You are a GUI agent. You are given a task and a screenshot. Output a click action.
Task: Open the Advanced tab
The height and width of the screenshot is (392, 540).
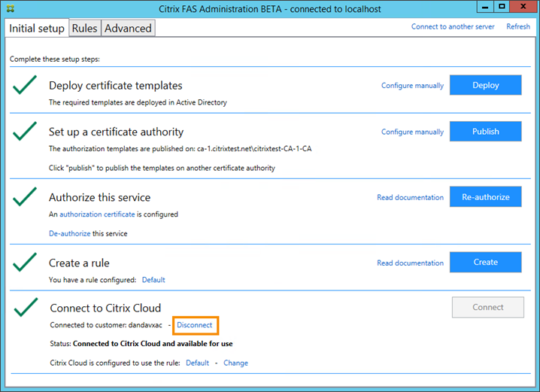pyautogui.click(x=128, y=28)
